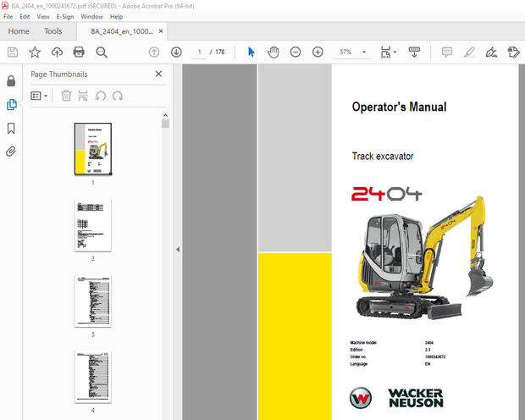Click 'Track excavator' text on page
Screen dimensions: 525x420
[383, 156]
